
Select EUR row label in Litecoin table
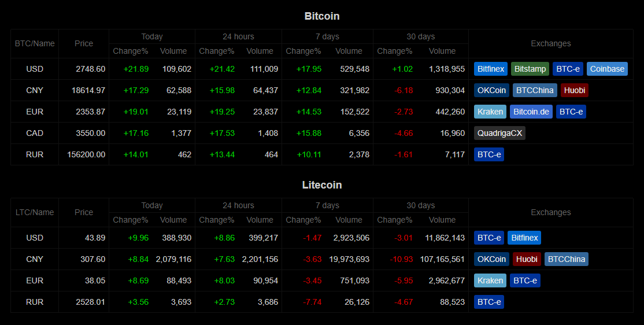[x=35, y=280]
